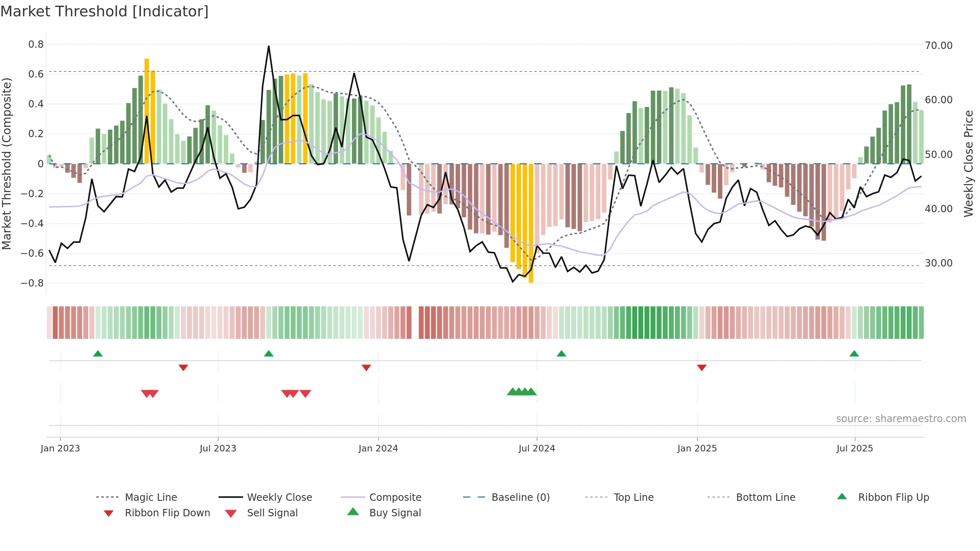
Task: Click the ribbon flip down marker near May 2023
Action: point(183,368)
